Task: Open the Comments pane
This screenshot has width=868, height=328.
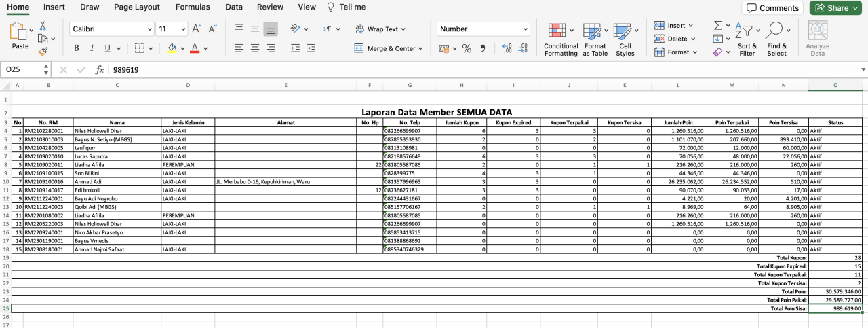Action: tap(772, 8)
